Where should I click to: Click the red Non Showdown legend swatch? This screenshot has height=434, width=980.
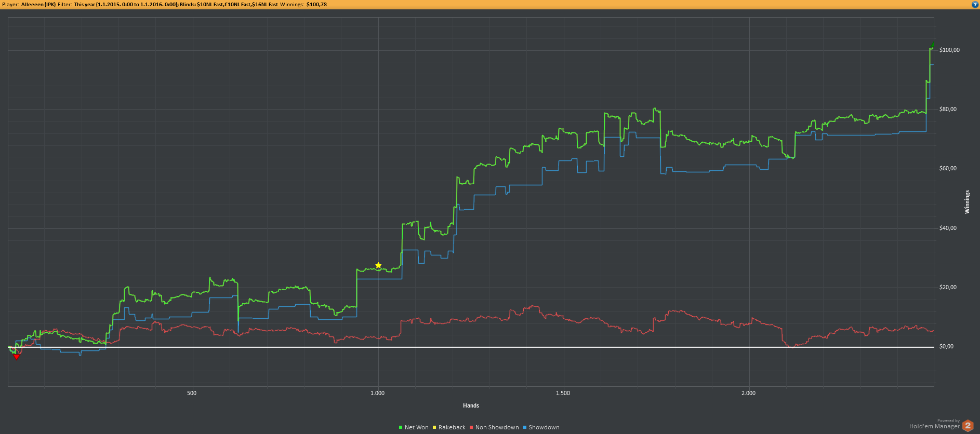[471, 427]
